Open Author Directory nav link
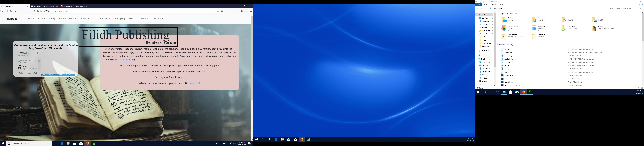The height and width of the screenshot is (146, 644). (x=46, y=18)
